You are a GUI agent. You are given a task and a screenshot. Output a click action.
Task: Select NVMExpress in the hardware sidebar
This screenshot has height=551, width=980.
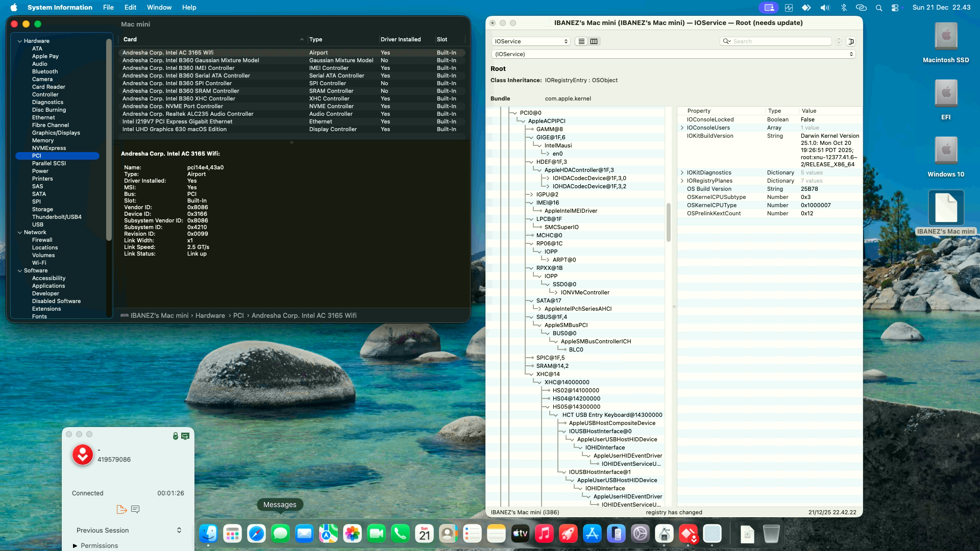pos(49,148)
